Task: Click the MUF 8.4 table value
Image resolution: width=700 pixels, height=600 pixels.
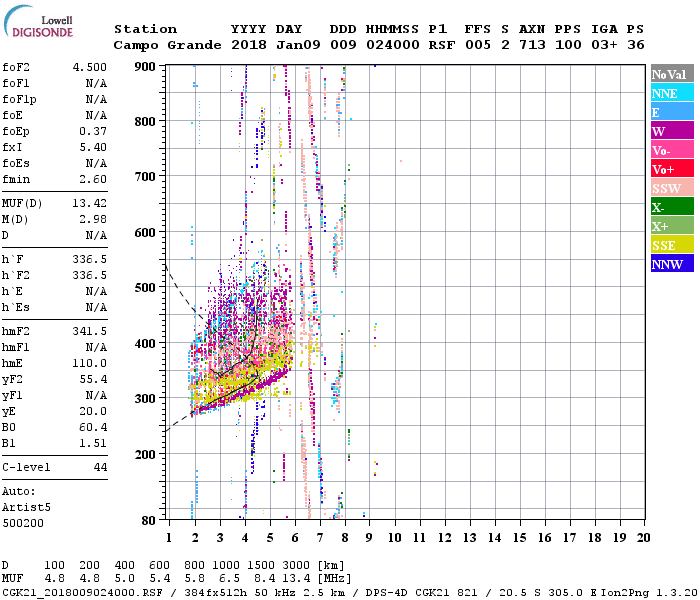Action: pyautogui.click(x=265, y=579)
